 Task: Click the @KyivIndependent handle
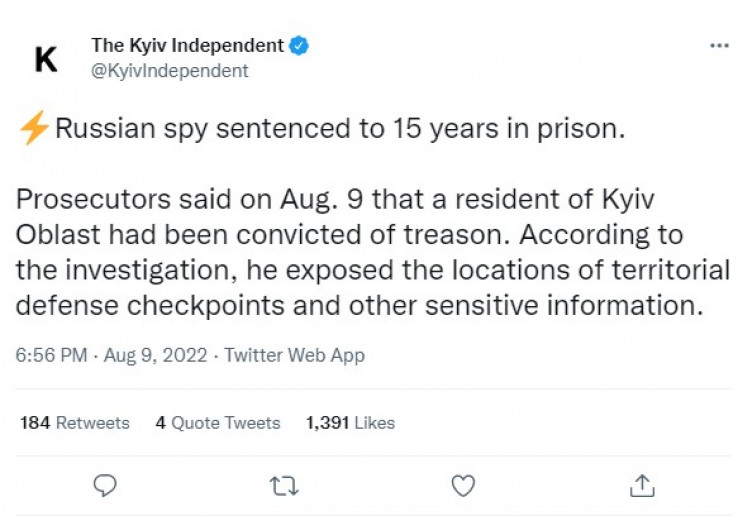pyautogui.click(x=169, y=71)
